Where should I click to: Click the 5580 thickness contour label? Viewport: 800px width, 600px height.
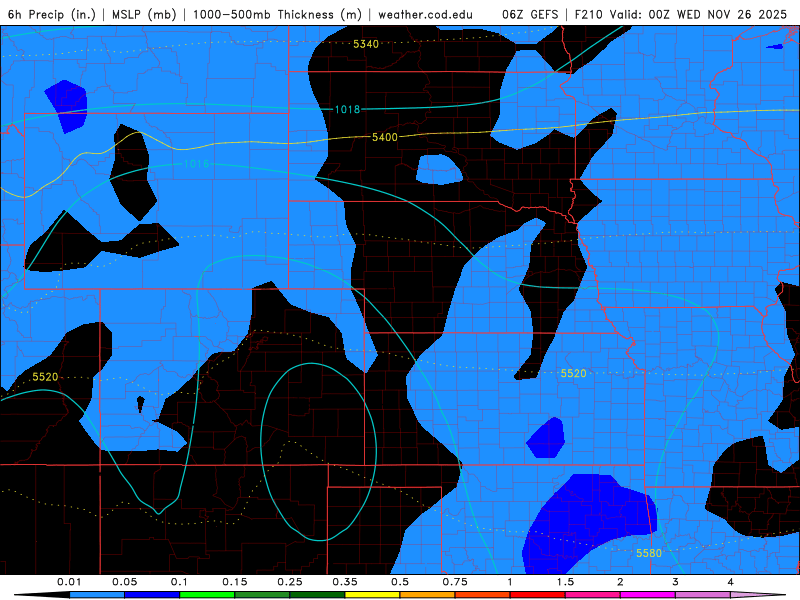click(648, 553)
